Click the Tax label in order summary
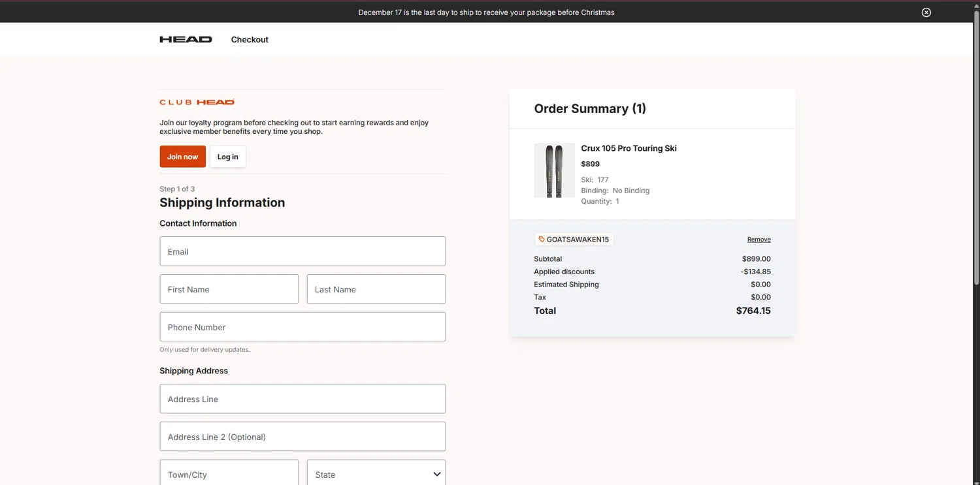 pos(540,297)
